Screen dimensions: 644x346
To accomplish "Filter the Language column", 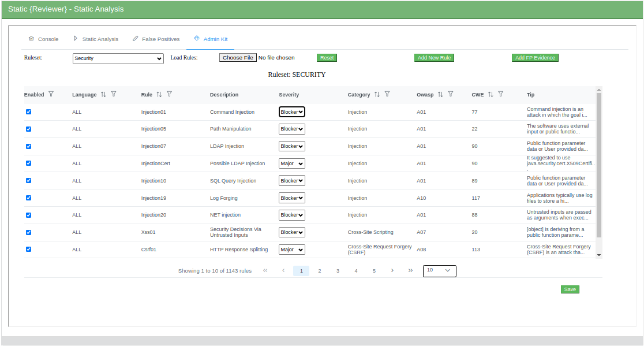I will 114,94.
